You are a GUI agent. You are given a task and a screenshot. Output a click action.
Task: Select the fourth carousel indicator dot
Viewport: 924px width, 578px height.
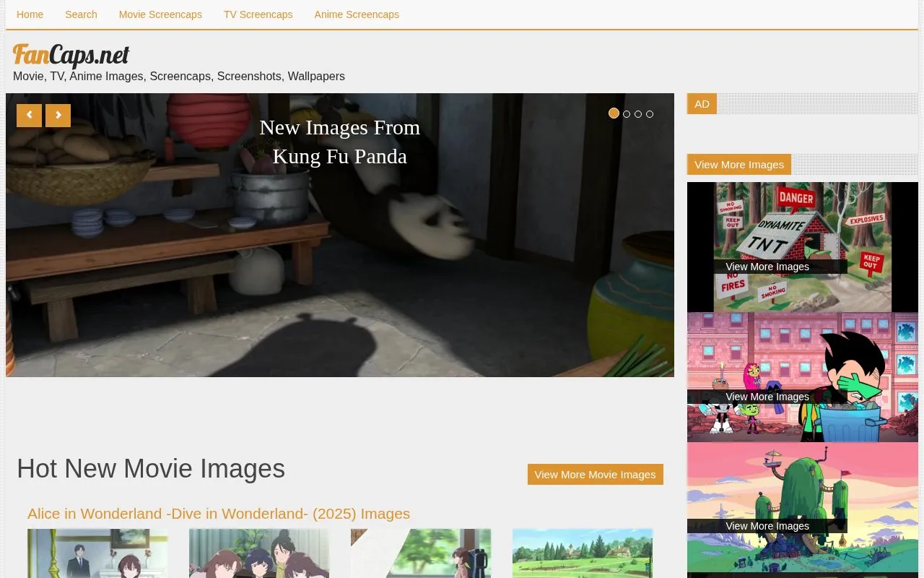[650, 114]
